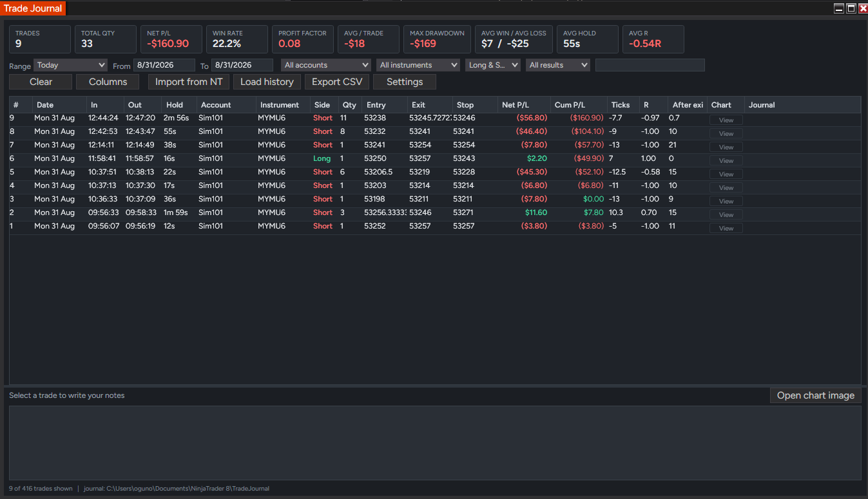
Task: Sort by the After exit column header
Action: click(x=688, y=105)
